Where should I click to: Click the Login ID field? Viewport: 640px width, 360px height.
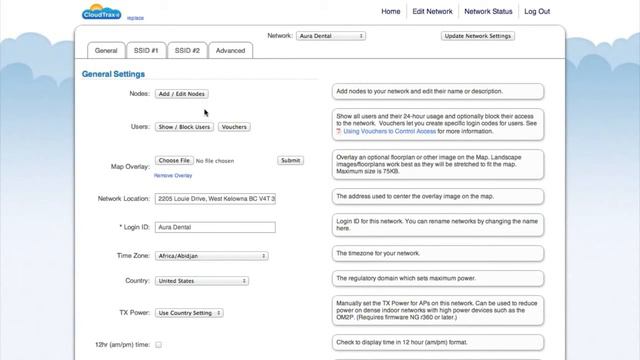click(x=215, y=227)
